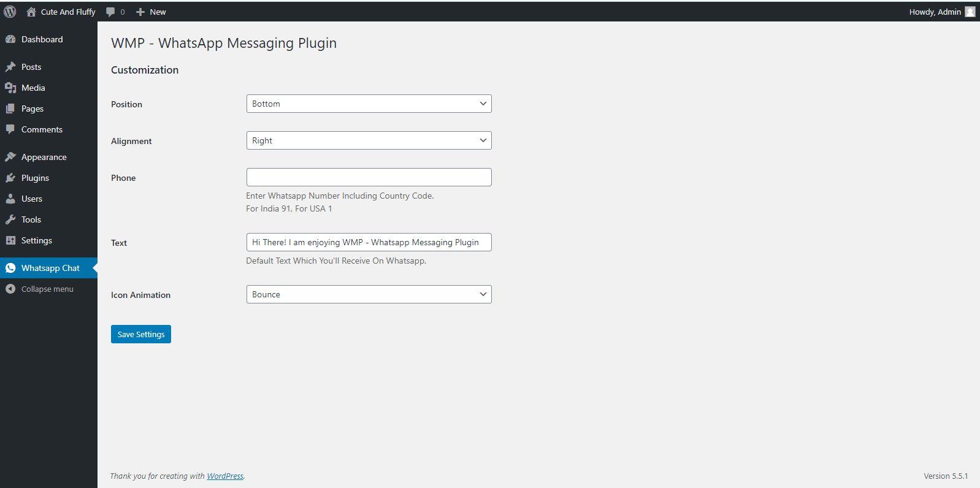Click the Tools wrench icon
This screenshot has height=488, width=980.
click(x=10, y=219)
